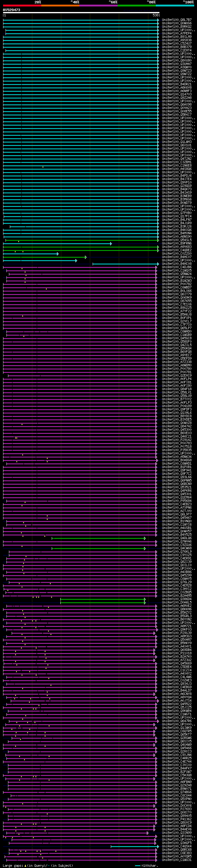197x868 pixels.
Task: Click the UniRef100_A4USB1 label
Action: (177, 528)
